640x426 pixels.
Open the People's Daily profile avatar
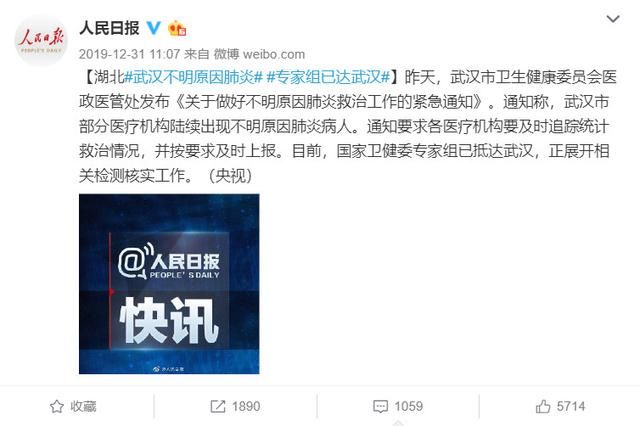41,40
